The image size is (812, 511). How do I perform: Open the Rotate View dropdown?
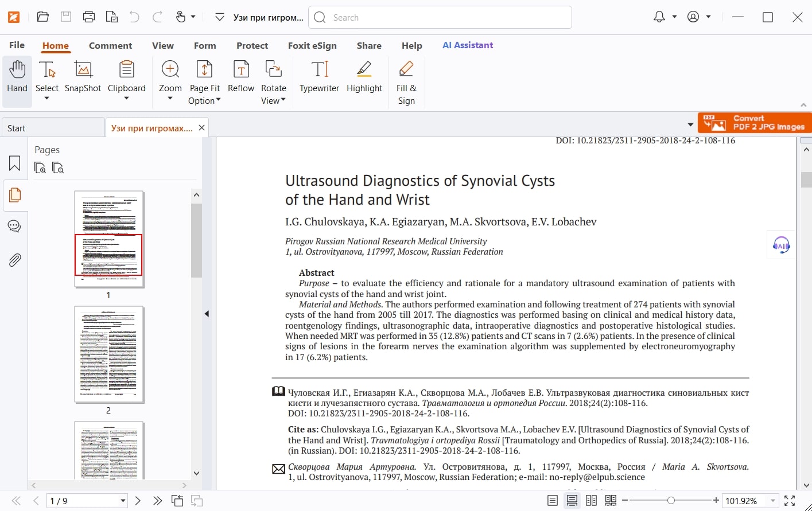(273, 83)
